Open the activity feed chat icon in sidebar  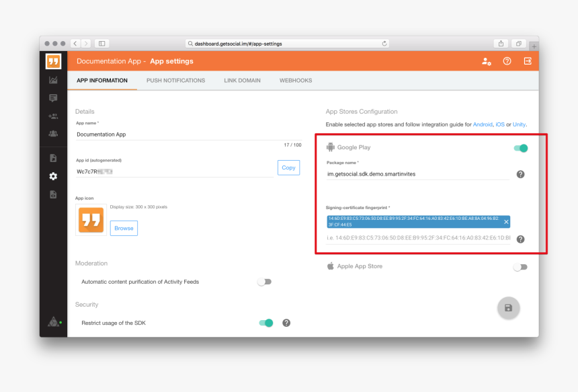click(x=53, y=98)
